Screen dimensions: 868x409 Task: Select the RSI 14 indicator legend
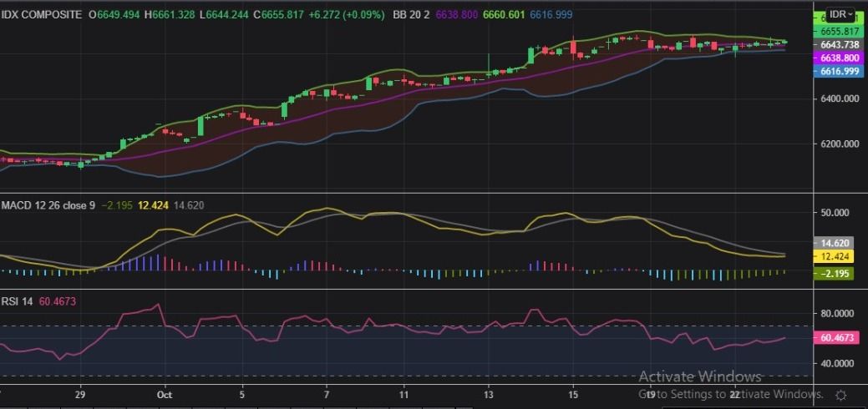[18, 301]
